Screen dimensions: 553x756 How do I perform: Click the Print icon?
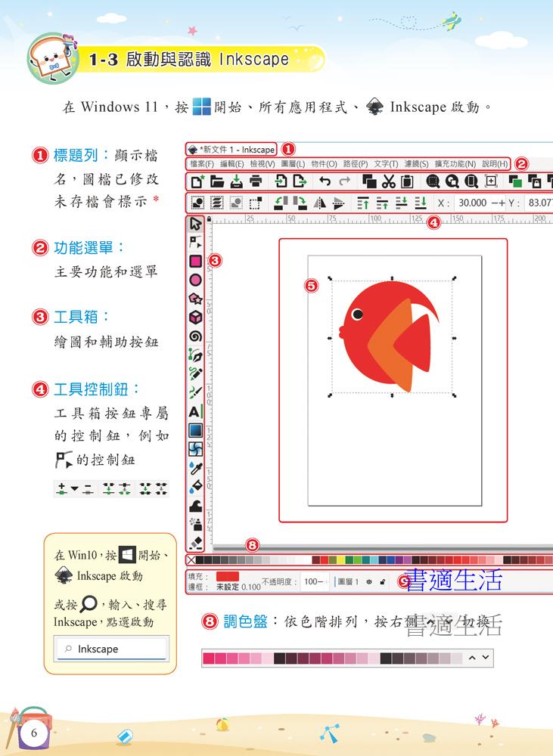[x=256, y=181]
